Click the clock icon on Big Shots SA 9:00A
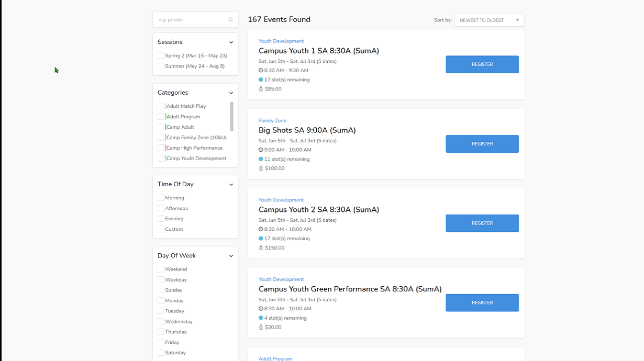 pos(261,150)
